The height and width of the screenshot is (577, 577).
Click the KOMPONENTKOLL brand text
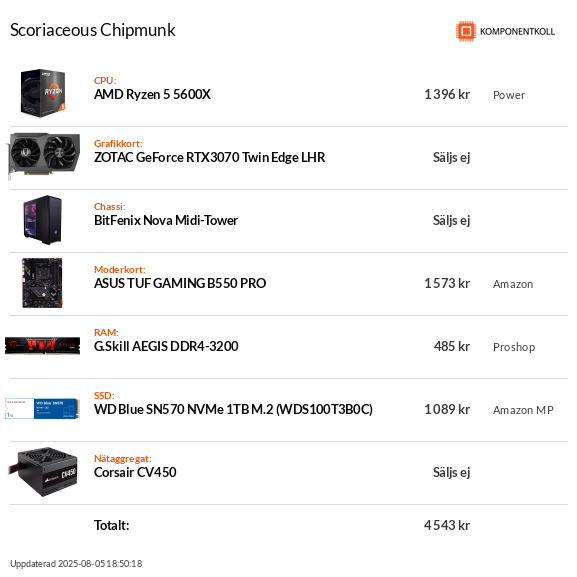[x=517, y=32]
